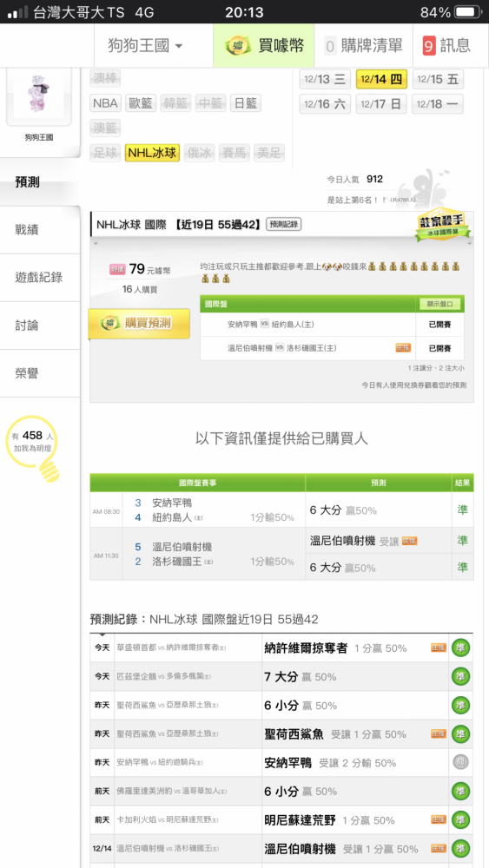489x868 pixels.
Task: Open the 預測 sidebar section
Action: (40, 182)
